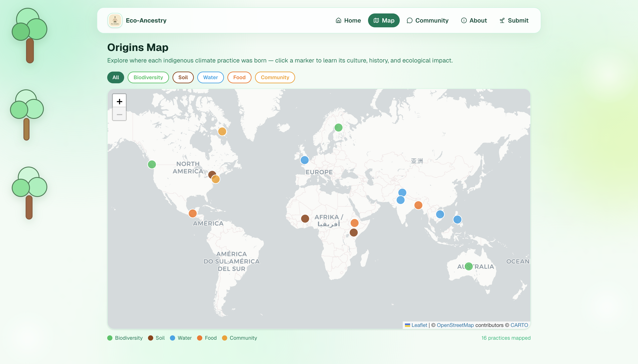
Task: Zoom in with the map plus button
Action: pyautogui.click(x=119, y=101)
